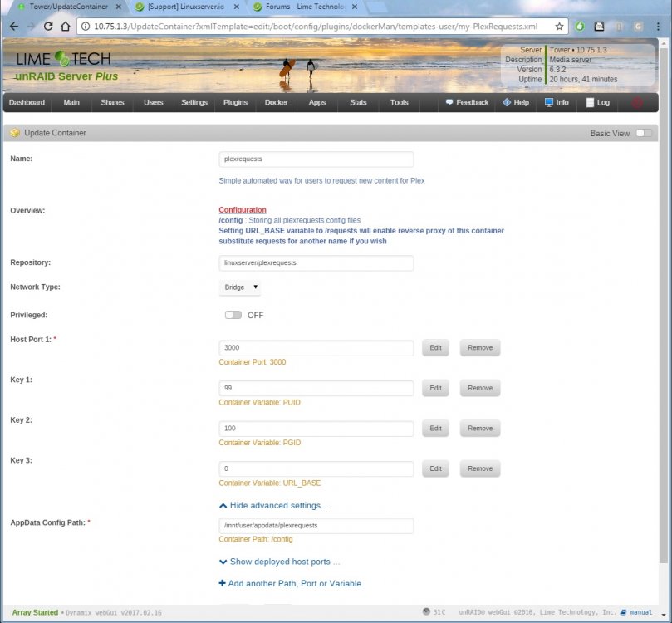This screenshot has width=672, height=623.
Task: Toggle the Basic View switch
Action: [644, 133]
